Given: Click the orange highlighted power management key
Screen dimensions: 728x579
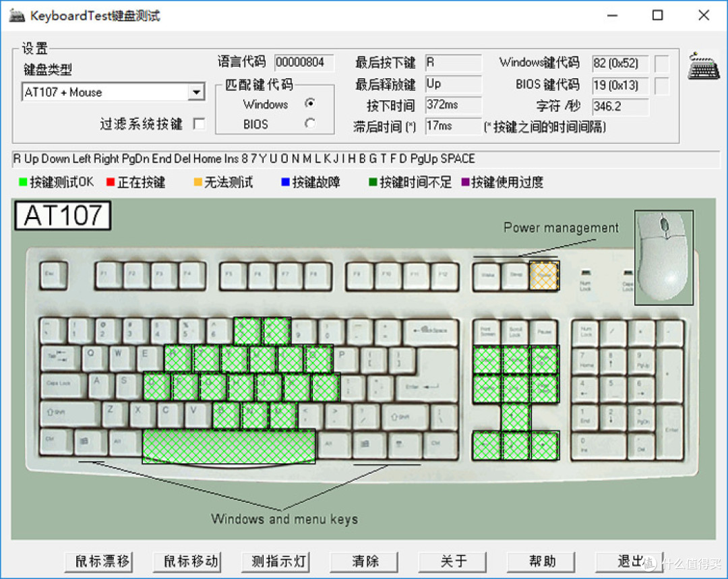Looking at the screenshot, I should pos(544,275).
